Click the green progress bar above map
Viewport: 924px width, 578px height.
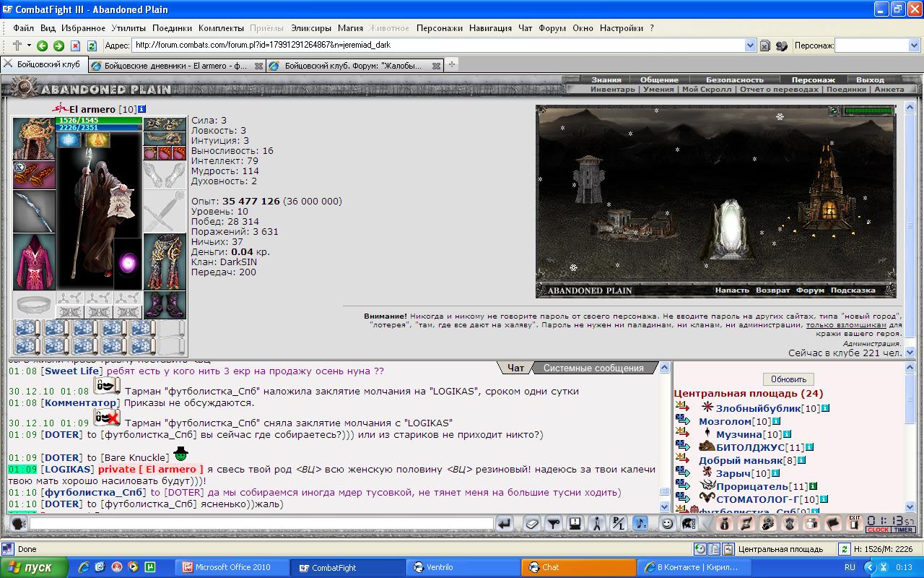tap(868, 111)
